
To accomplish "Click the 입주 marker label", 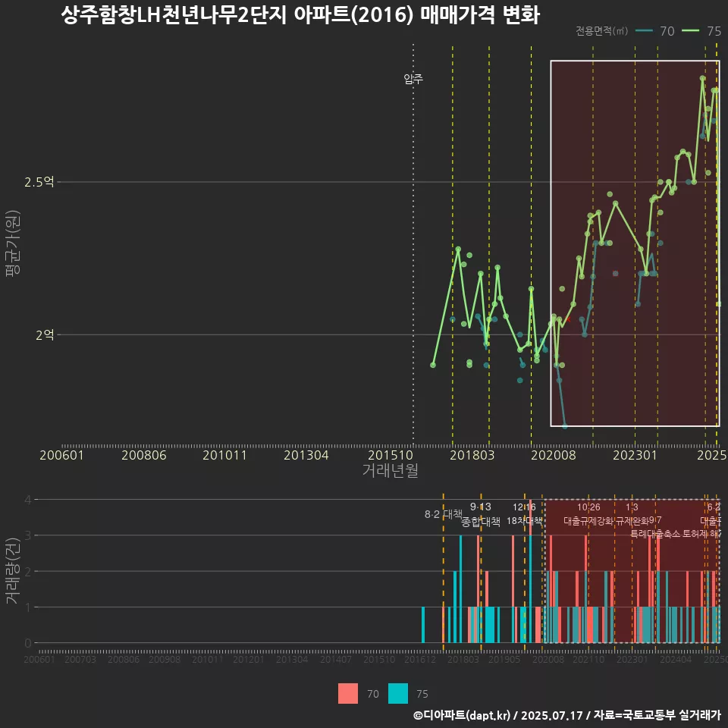I will pos(413,79).
